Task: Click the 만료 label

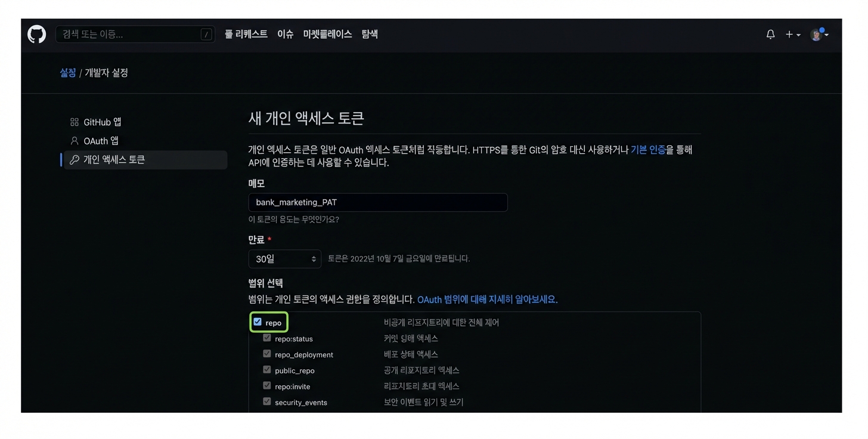Action: (x=256, y=239)
